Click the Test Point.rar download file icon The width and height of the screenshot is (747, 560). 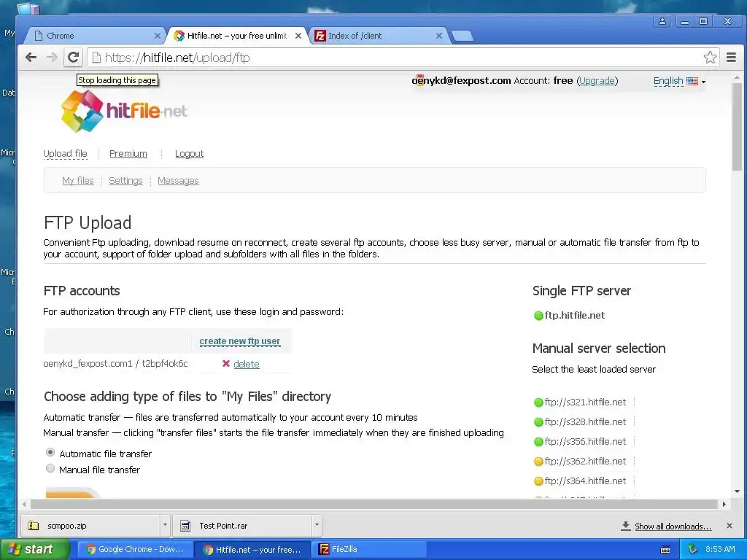185,526
